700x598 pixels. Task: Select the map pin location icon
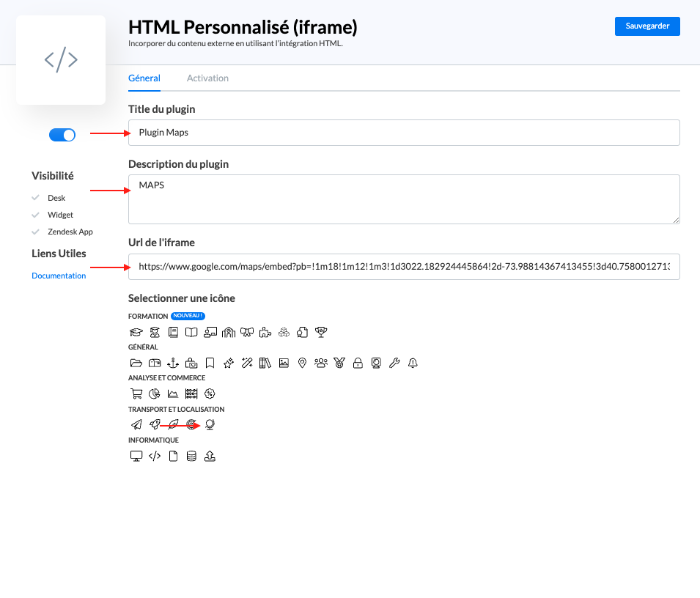302,363
